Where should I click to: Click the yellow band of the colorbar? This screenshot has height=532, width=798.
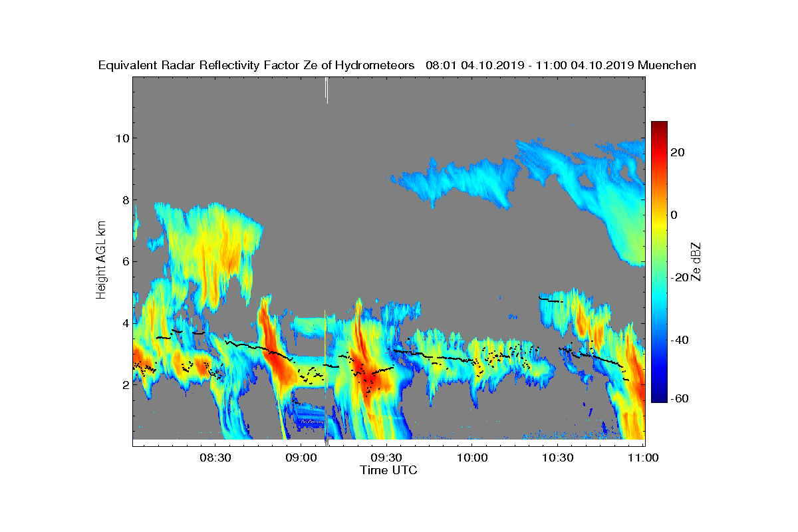click(659, 219)
